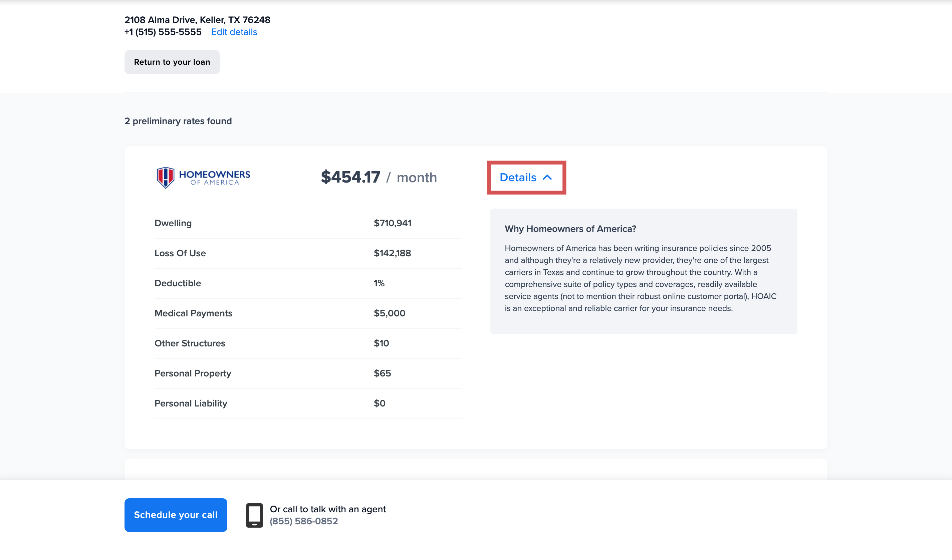Click the phone icon beside agent number
Image resolution: width=952 pixels, height=560 pixels.
[254, 515]
